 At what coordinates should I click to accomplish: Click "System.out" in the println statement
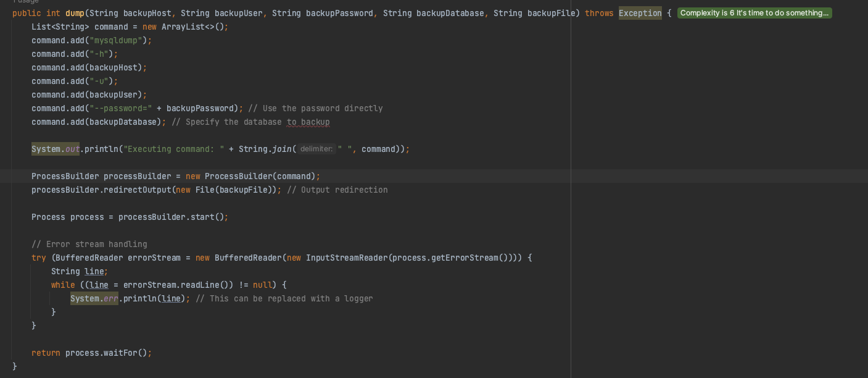pos(56,149)
